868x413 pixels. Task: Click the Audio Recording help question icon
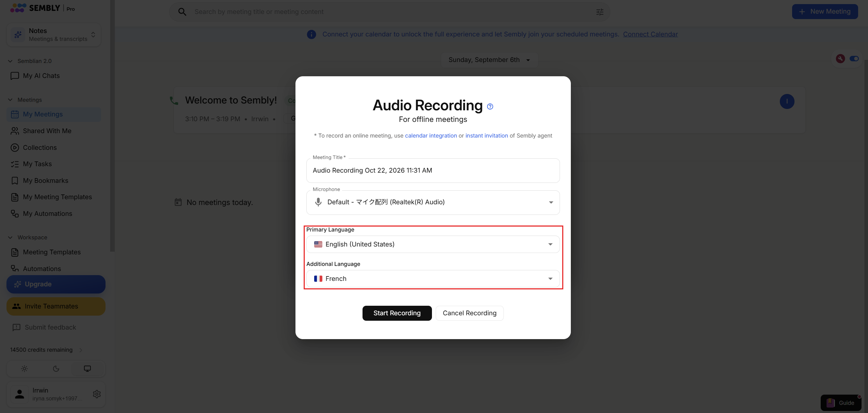tap(490, 107)
